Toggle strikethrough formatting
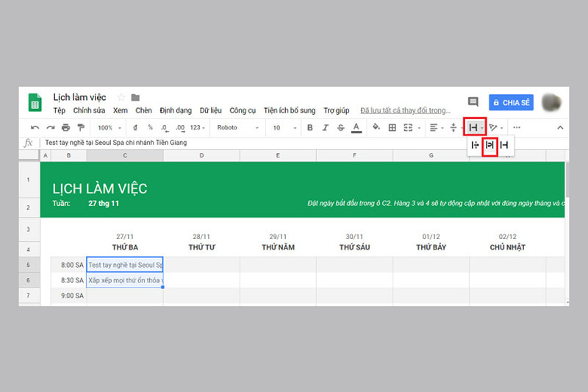 click(340, 127)
